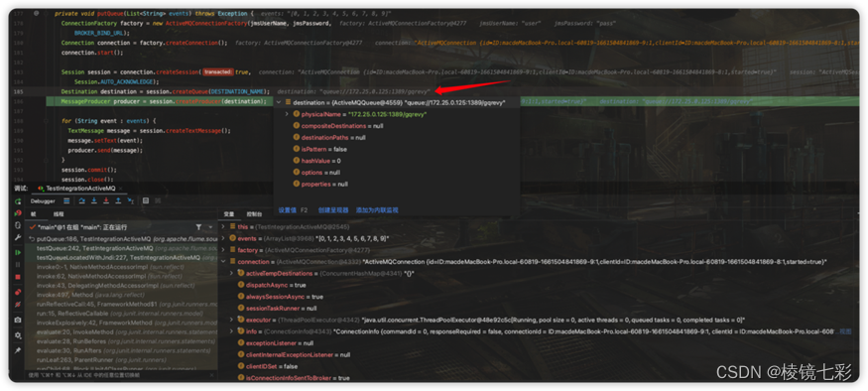
Task: Expand activeTempDestinations field
Action: click(231, 274)
